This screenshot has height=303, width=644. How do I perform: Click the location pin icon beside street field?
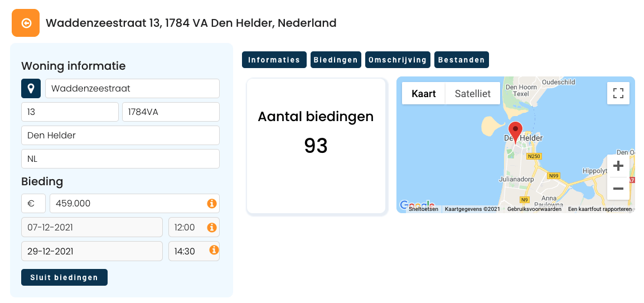click(31, 88)
